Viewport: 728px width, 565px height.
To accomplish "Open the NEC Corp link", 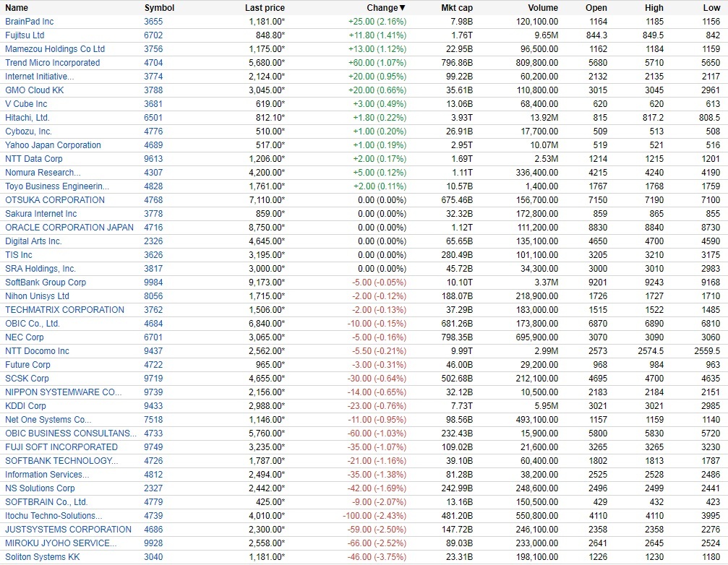I will pyautogui.click(x=24, y=337).
